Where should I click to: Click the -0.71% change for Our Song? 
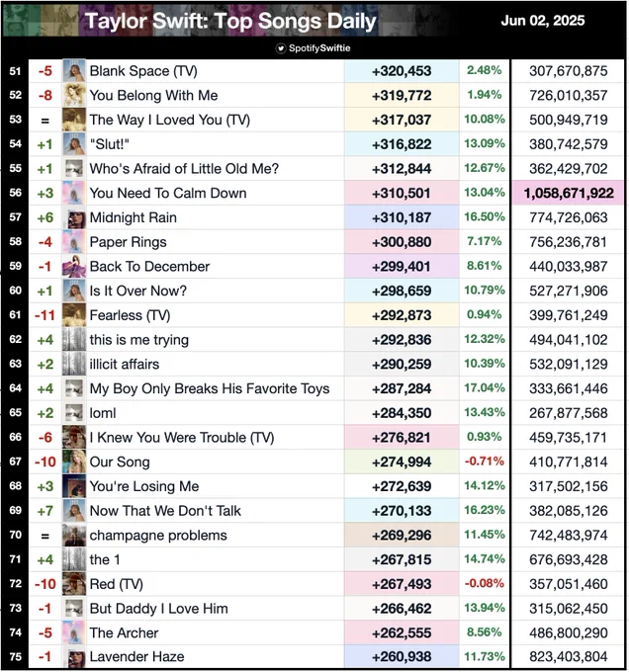point(484,462)
